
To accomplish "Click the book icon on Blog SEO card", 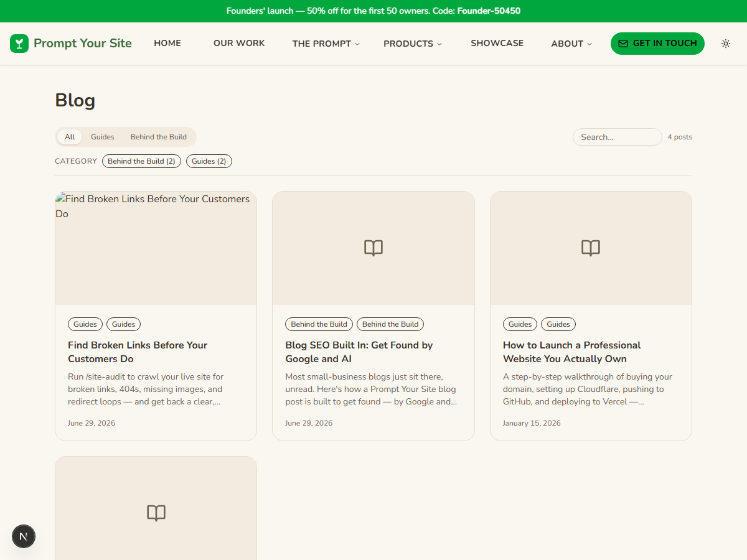I will pyautogui.click(x=374, y=248).
